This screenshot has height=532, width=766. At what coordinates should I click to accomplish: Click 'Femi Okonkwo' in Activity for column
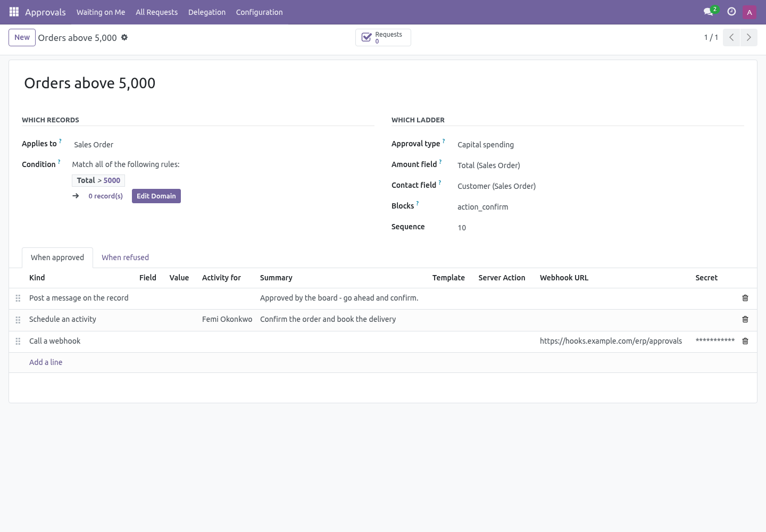(x=227, y=319)
